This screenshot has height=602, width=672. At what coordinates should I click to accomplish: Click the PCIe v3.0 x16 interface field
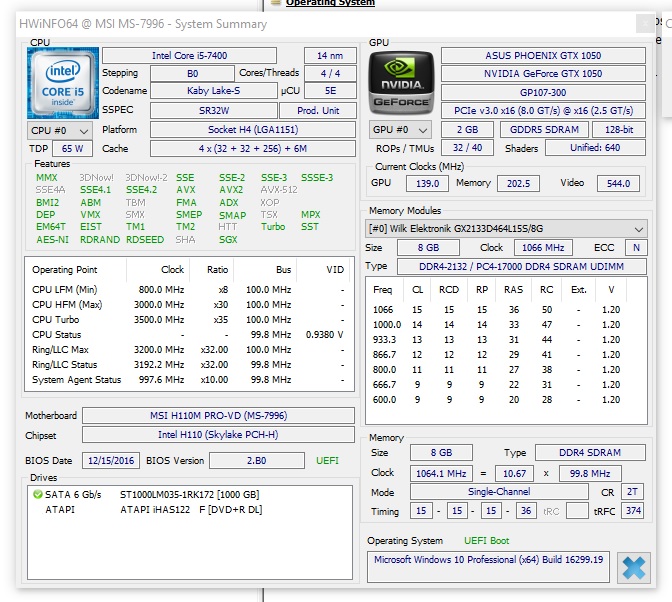pyautogui.click(x=543, y=111)
